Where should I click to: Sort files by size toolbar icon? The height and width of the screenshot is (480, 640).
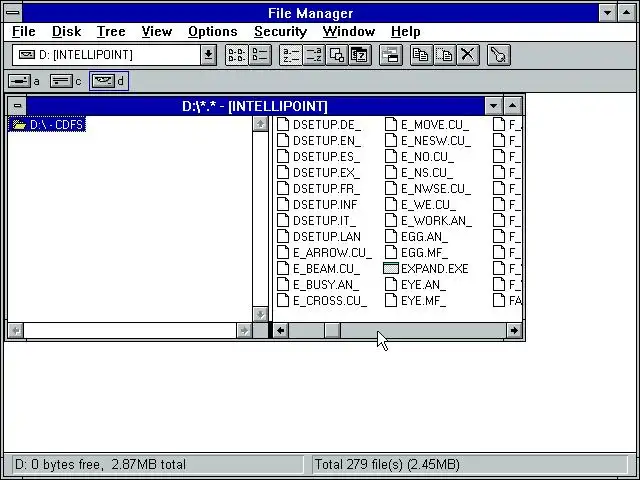pyautogui.click(x=337, y=55)
